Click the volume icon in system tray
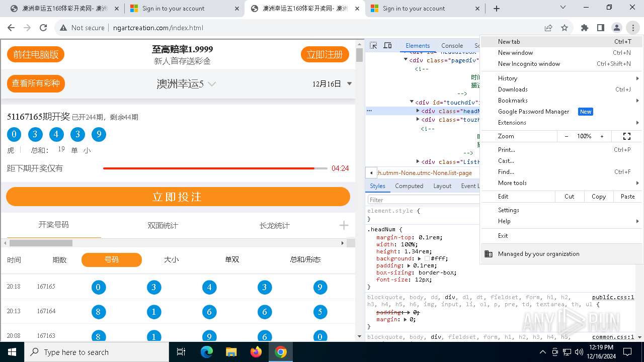Image resolution: width=644 pixels, height=362 pixels. 579,352
